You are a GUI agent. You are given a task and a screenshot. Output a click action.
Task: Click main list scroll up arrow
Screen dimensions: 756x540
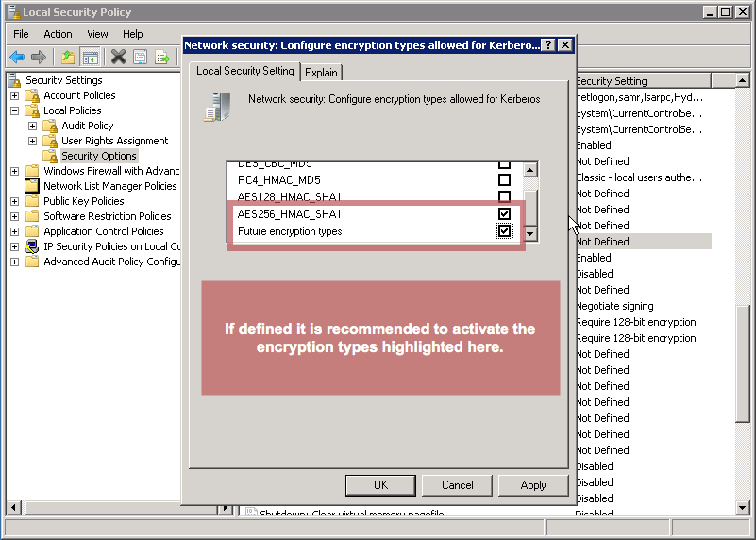(743, 80)
